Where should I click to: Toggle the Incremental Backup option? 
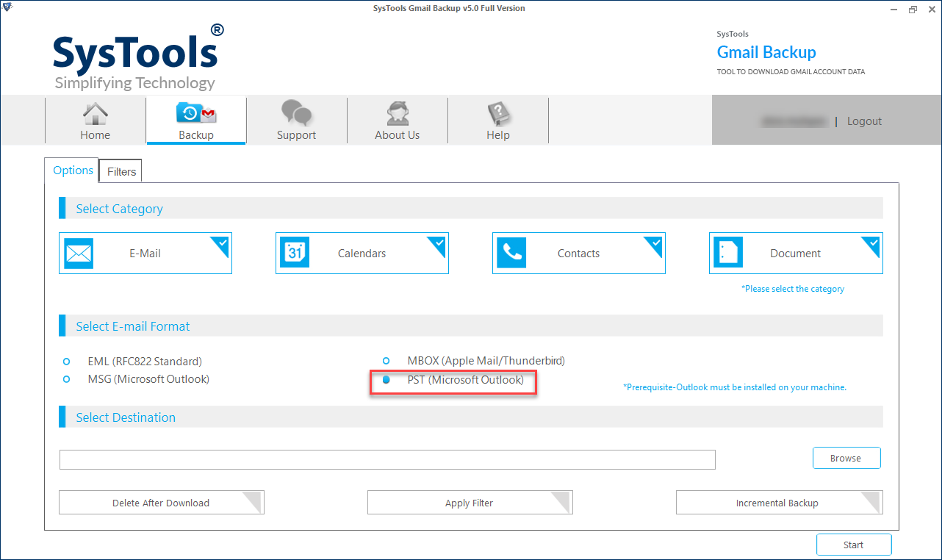pos(779,503)
